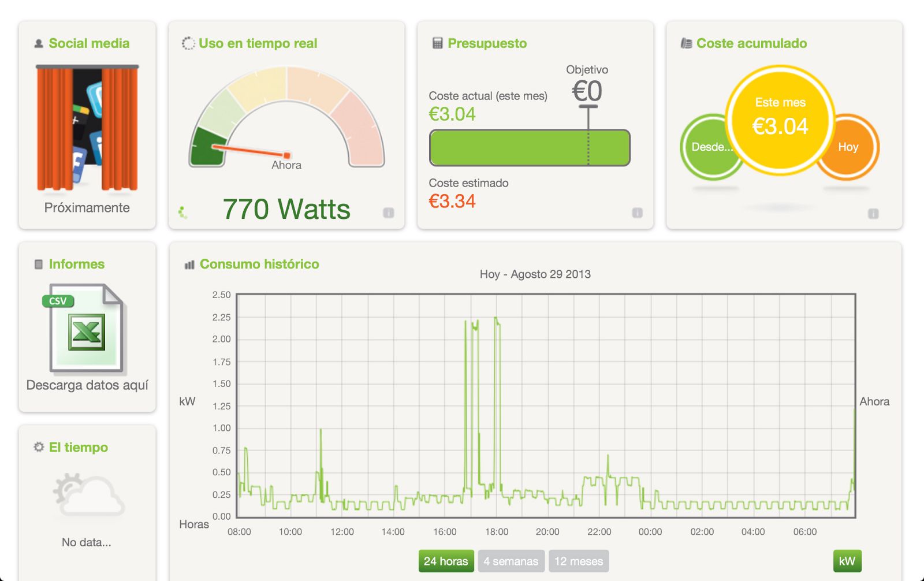The image size is (924, 581).
Task: Toggle the kW unit button
Action: click(x=847, y=561)
